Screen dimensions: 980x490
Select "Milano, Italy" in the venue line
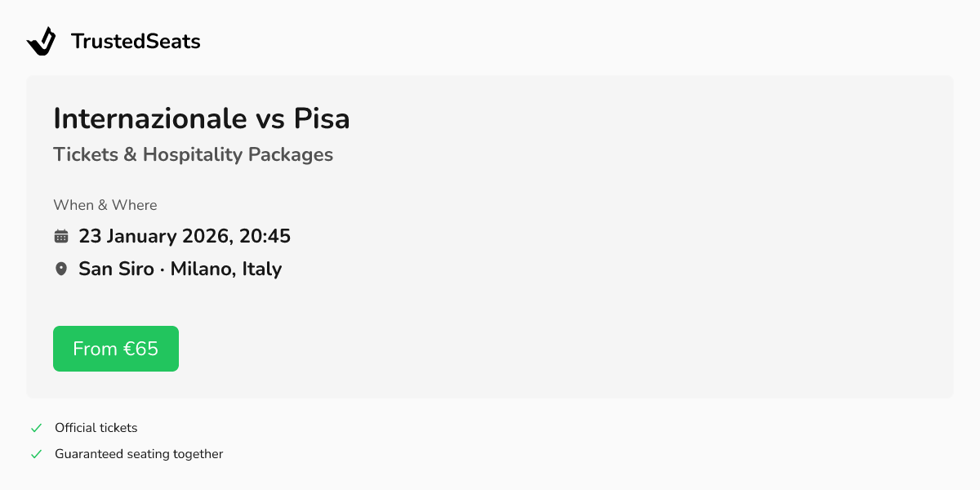click(x=227, y=268)
